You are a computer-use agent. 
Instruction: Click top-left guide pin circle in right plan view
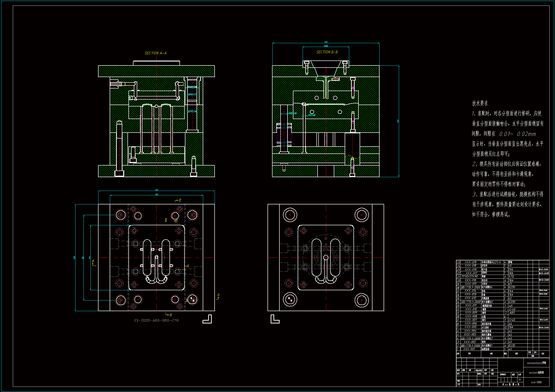click(x=290, y=215)
